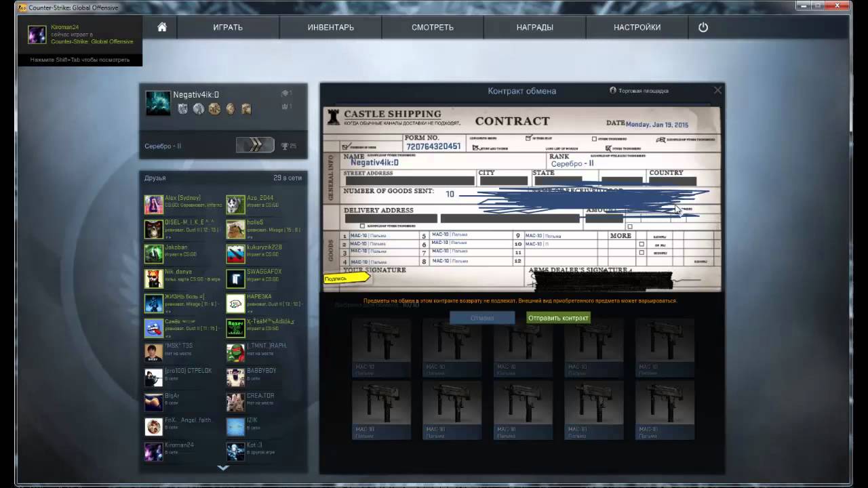The height and width of the screenshot is (488, 868).
Task: Open the СМОТРЕТЬ menu
Action: pos(433,27)
